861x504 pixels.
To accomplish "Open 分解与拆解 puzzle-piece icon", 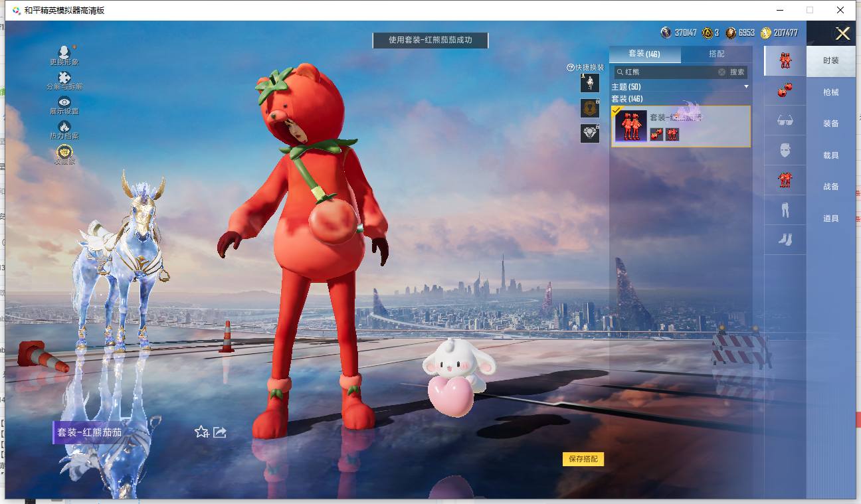I will (x=64, y=78).
